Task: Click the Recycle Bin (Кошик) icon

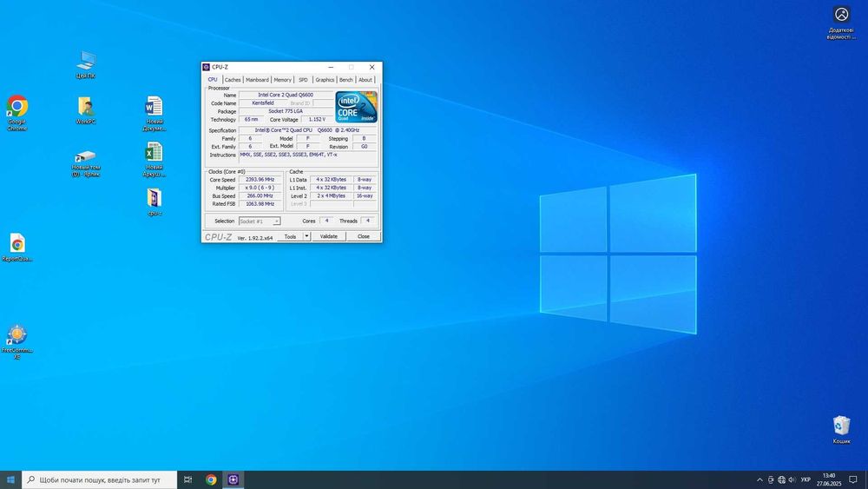Action: coord(841,426)
